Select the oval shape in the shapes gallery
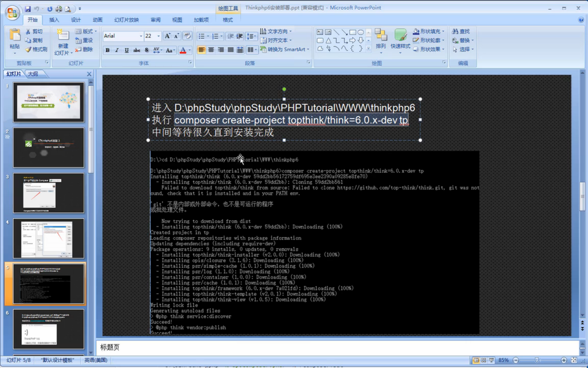The image size is (588, 368). [x=360, y=32]
